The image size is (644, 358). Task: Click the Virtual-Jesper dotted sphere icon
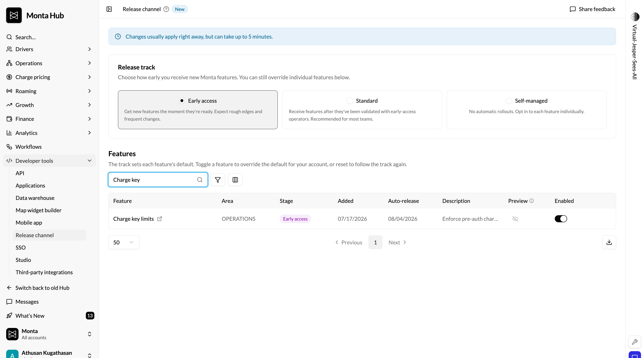click(x=635, y=17)
